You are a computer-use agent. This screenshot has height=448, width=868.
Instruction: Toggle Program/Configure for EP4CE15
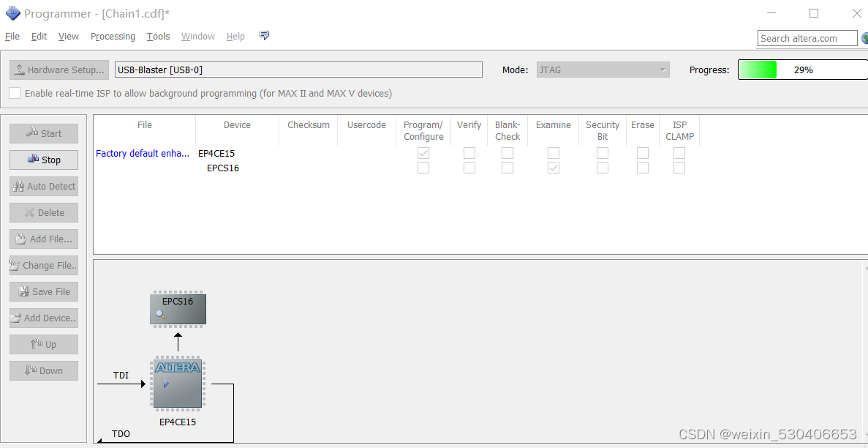tap(423, 153)
